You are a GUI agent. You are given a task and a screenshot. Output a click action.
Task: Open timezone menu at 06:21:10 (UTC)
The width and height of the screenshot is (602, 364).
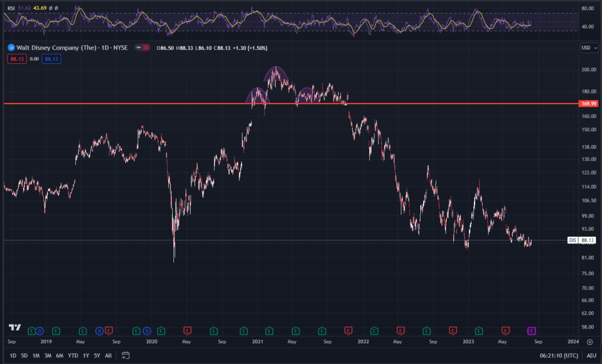click(x=558, y=356)
